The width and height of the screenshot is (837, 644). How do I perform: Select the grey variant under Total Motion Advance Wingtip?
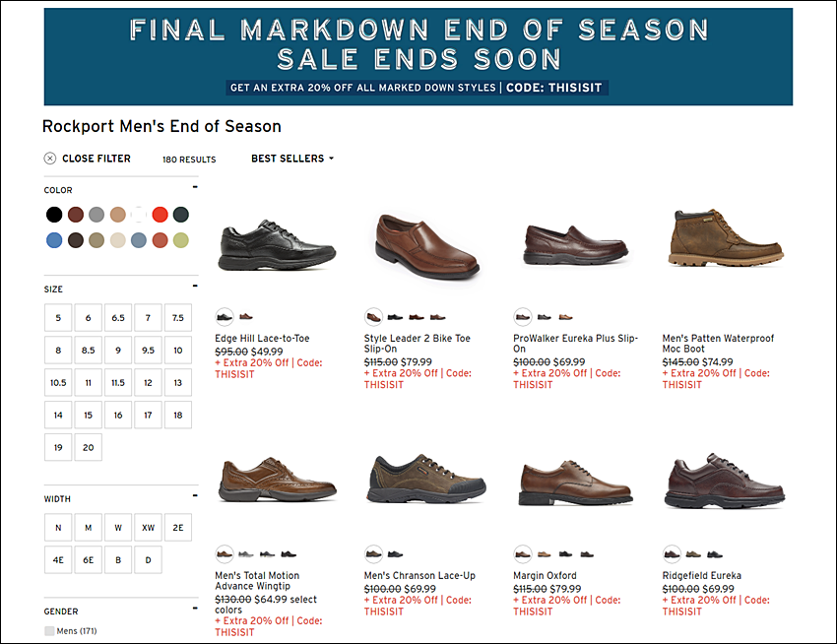pyautogui.click(x=245, y=554)
